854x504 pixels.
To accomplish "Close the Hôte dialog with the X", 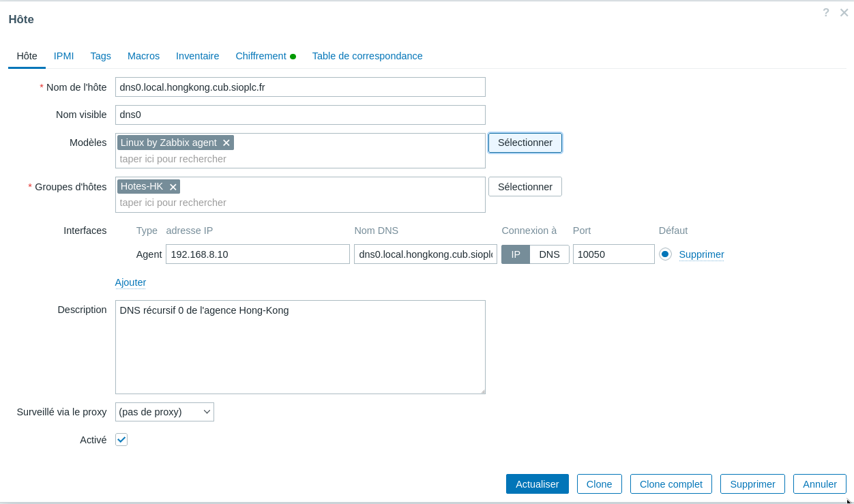I will [844, 13].
